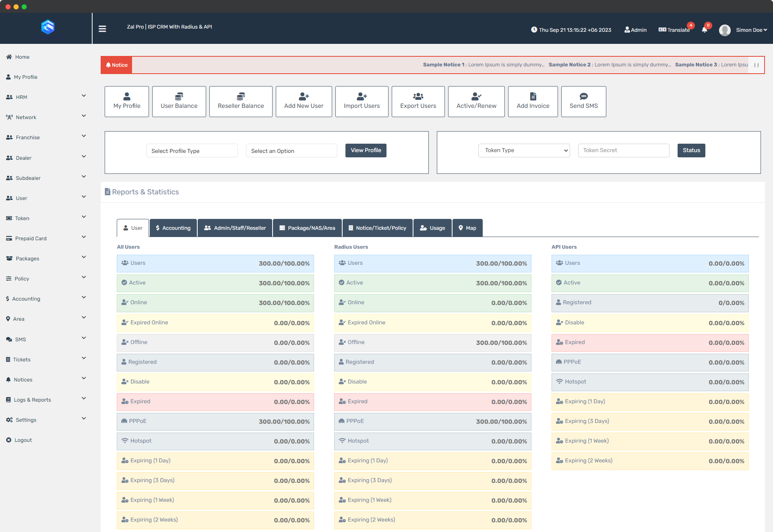Viewport: 773px width, 532px height.
Task: Click into Token Secret field
Action: click(x=624, y=150)
